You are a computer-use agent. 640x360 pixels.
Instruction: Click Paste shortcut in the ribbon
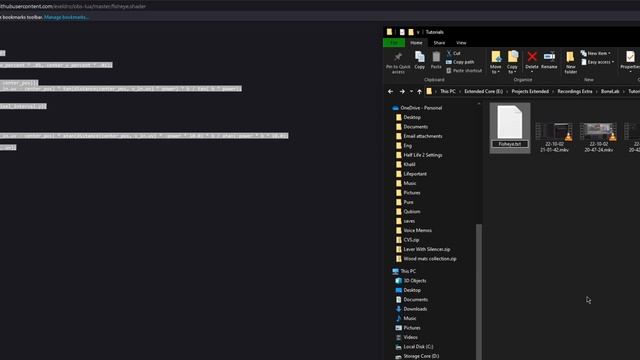point(464,71)
